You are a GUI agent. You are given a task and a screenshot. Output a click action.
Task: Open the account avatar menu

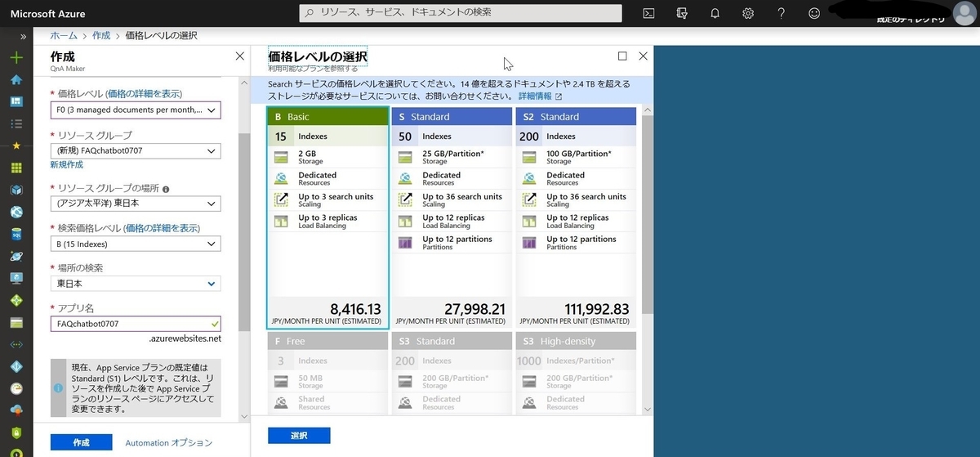pyautogui.click(x=964, y=13)
